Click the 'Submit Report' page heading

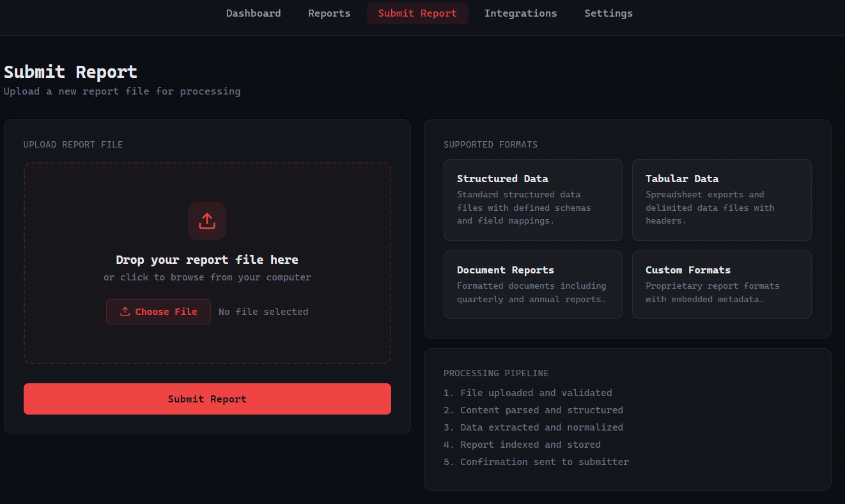point(70,72)
